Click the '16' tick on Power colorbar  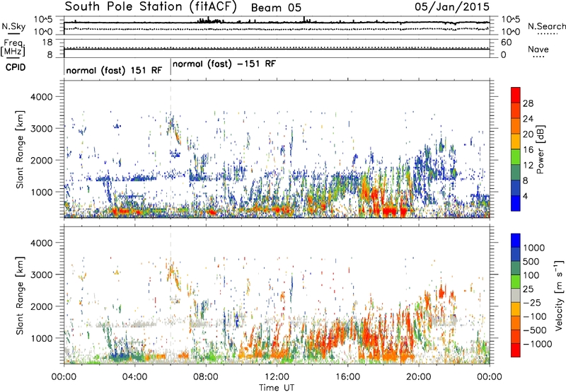528,150
